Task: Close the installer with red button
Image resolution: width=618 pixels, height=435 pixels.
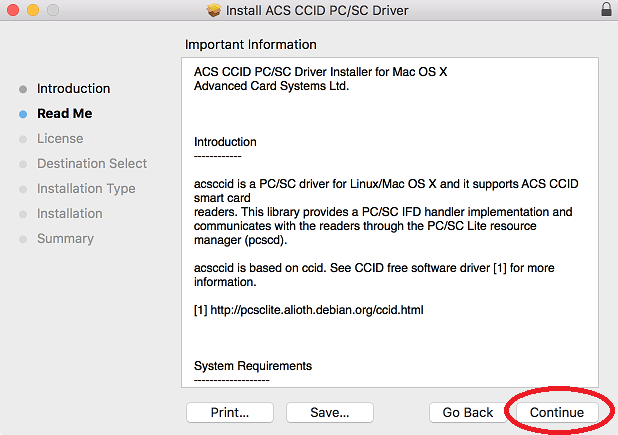Action: click(x=13, y=10)
